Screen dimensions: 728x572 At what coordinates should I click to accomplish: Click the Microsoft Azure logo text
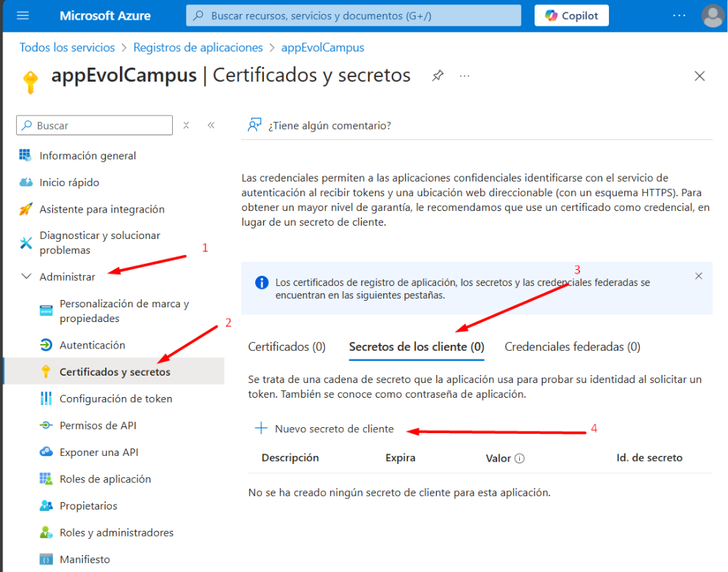[x=105, y=15]
